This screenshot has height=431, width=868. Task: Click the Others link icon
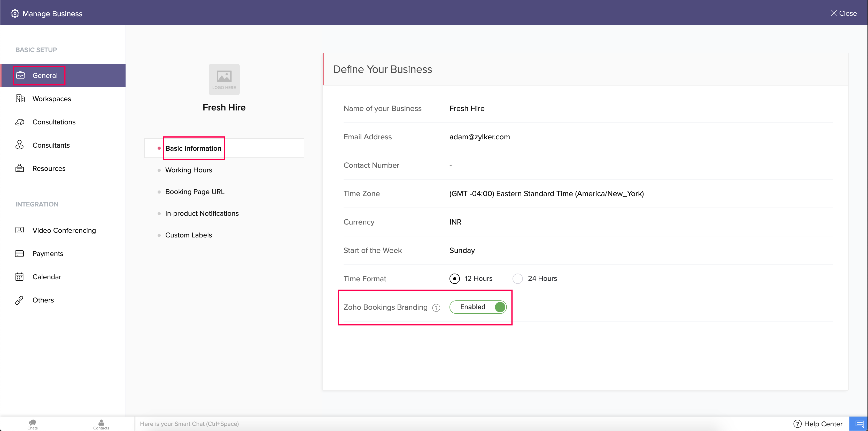pyautogui.click(x=19, y=300)
